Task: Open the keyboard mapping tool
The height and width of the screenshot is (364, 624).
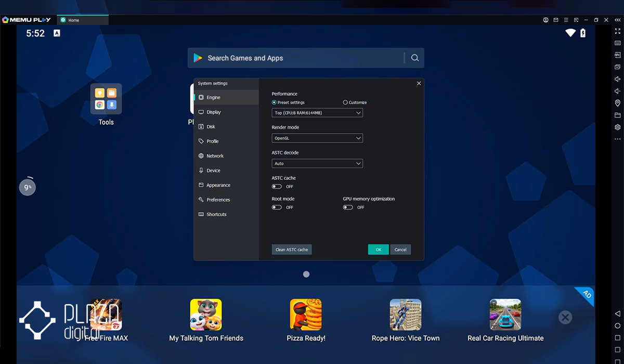Action: click(x=618, y=43)
